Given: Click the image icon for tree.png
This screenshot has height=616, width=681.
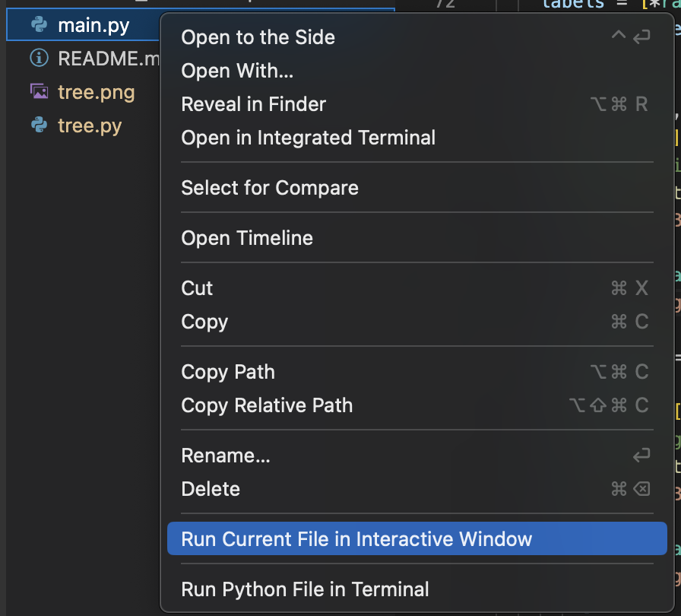Looking at the screenshot, I should point(39,91).
